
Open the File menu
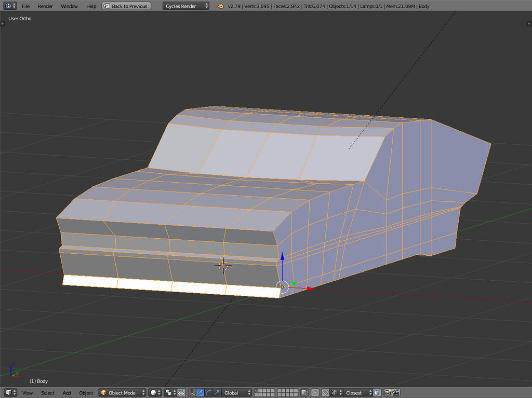[25, 6]
